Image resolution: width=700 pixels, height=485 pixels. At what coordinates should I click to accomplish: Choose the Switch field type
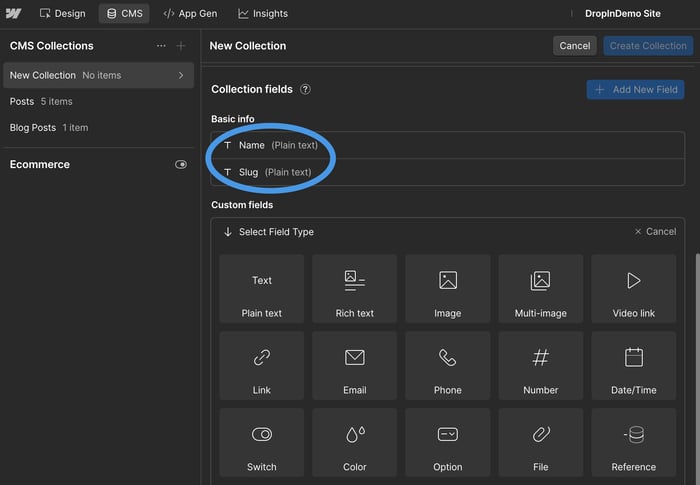coord(262,443)
